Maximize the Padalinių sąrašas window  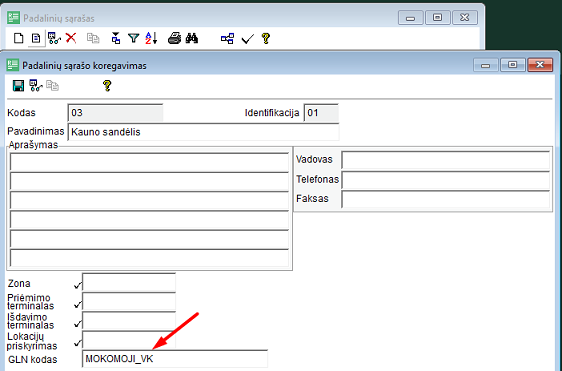click(438, 18)
